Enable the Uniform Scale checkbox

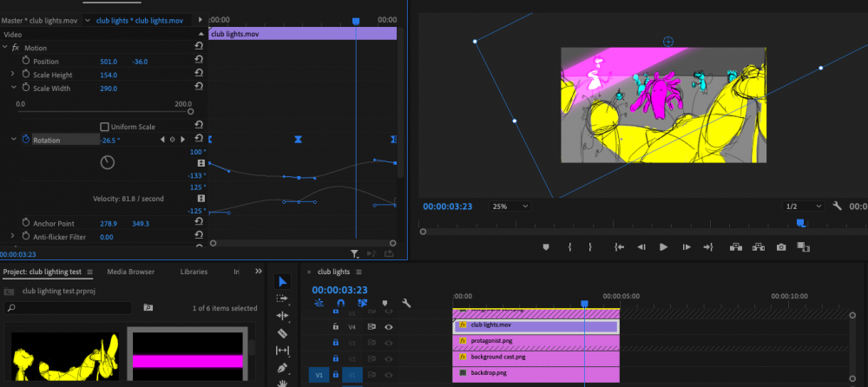point(105,127)
